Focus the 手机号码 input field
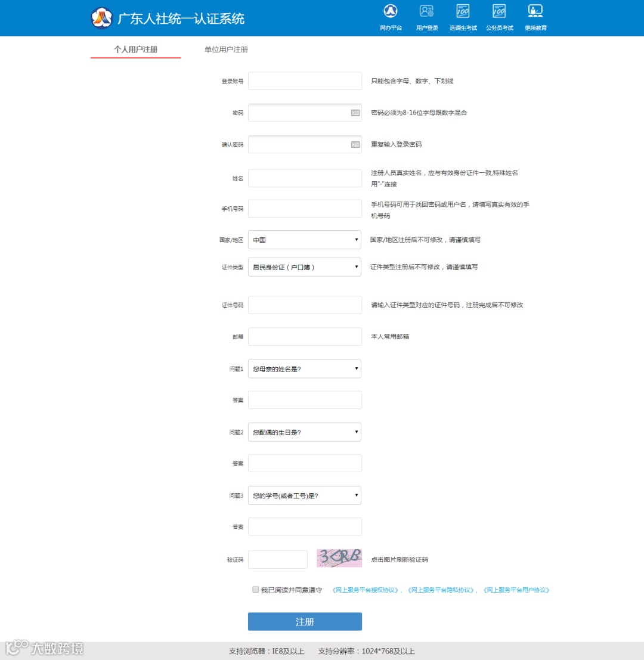The image size is (644, 660). [x=305, y=208]
